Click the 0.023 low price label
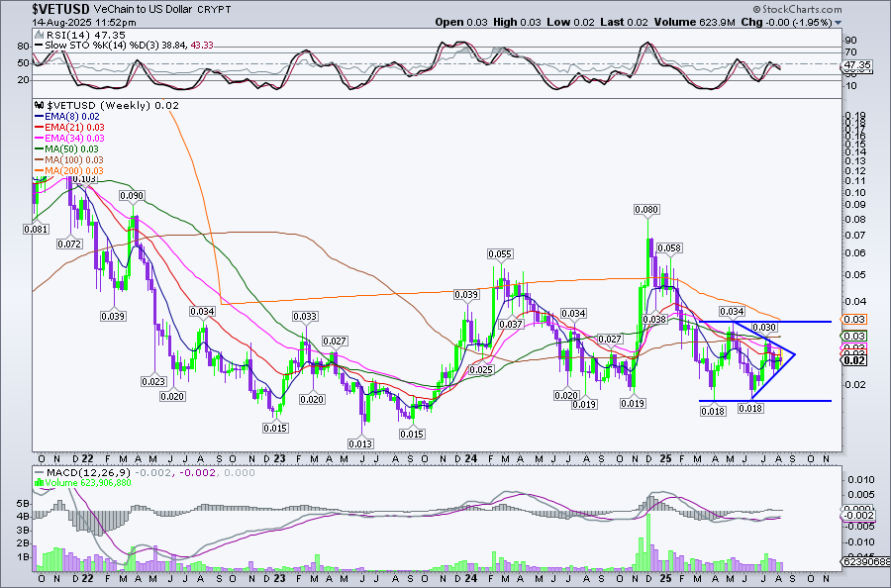 (153, 382)
